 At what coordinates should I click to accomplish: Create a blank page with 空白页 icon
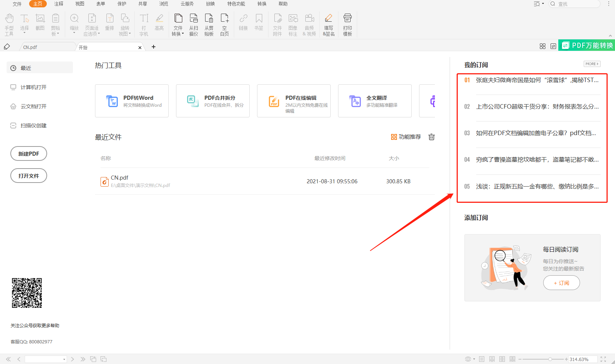point(224,24)
